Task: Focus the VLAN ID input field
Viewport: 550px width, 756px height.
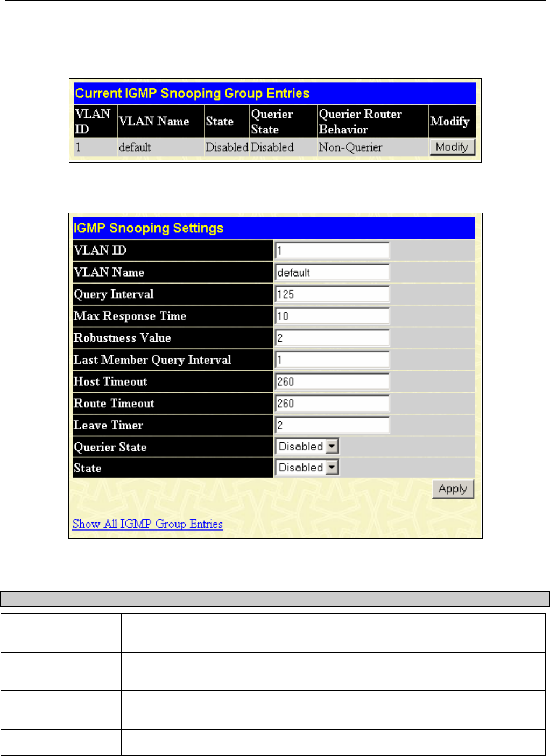Action: pos(332,251)
